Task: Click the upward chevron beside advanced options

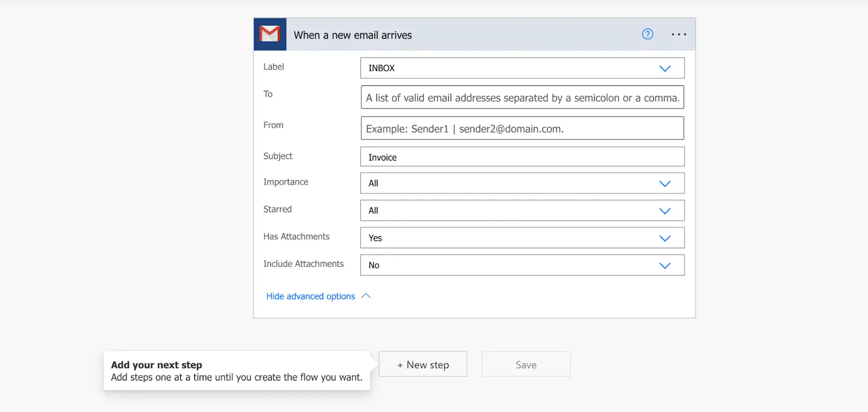Action: (366, 296)
